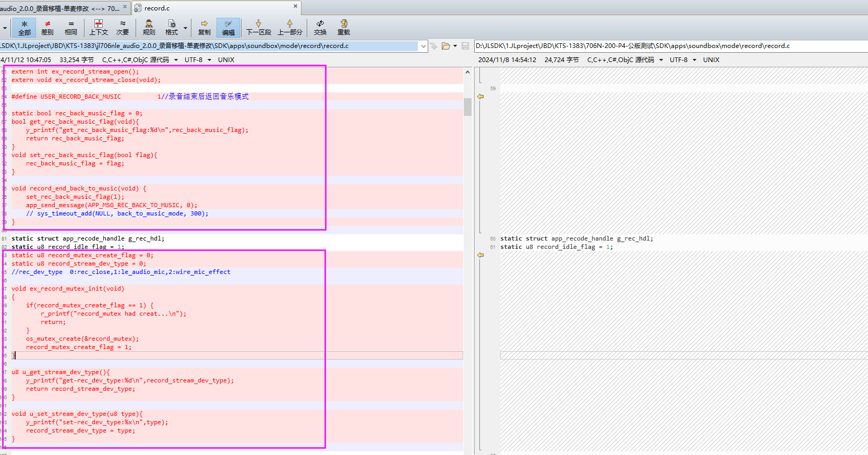Open the 规则 rules icon
868x455 pixels.
pos(149,28)
